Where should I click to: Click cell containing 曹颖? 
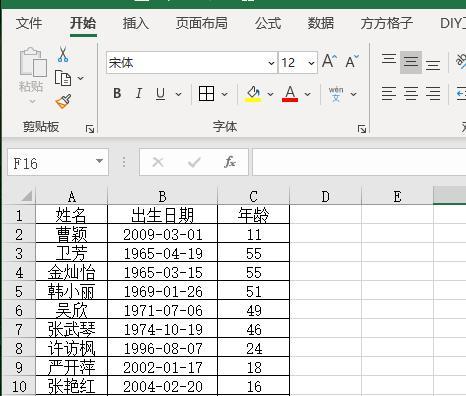(72, 234)
